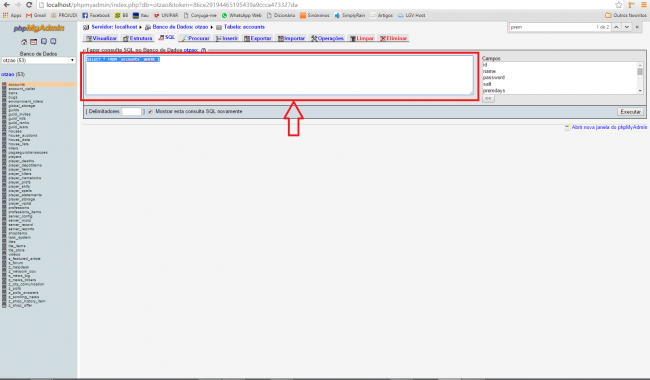This screenshot has width=650, height=380.
Task: Open database selector dropdown otzao (53)
Action: point(38,61)
